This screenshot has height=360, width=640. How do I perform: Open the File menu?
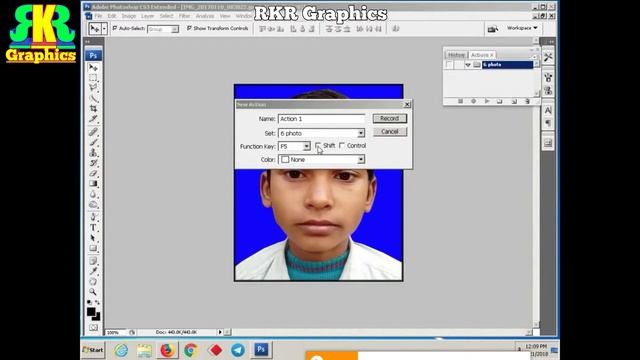pos(98,16)
